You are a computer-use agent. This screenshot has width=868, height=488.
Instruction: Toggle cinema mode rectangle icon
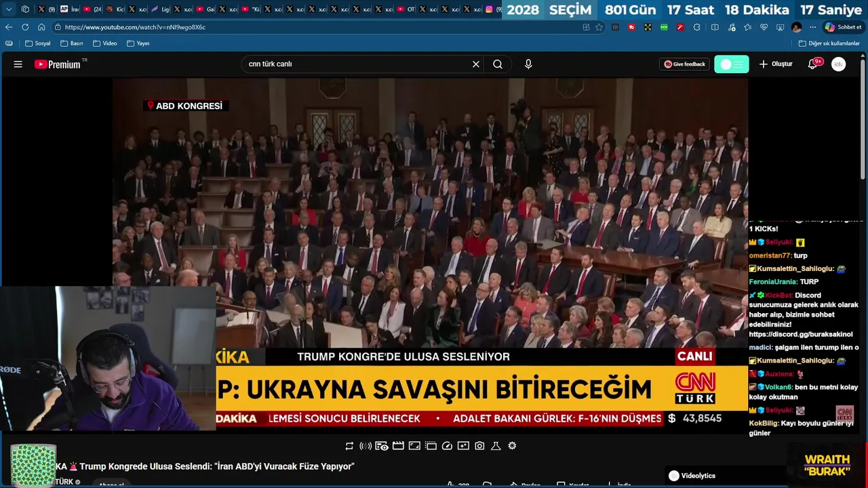[x=414, y=446]
